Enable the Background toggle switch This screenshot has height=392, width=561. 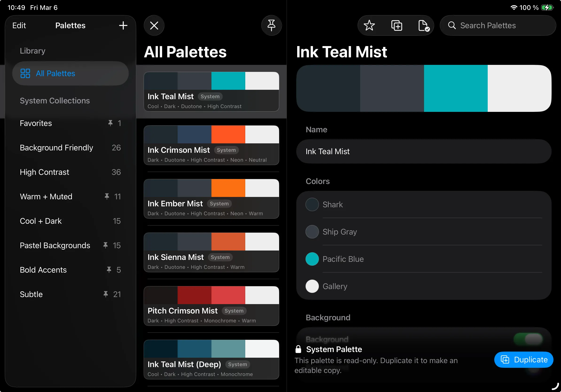528,339
